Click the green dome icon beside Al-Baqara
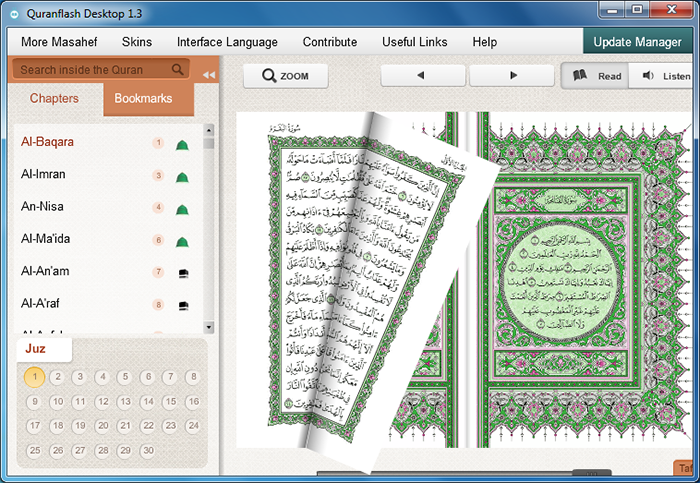This screenshot has width=700, height=483. pyautogui.click(x=182, y=144)
